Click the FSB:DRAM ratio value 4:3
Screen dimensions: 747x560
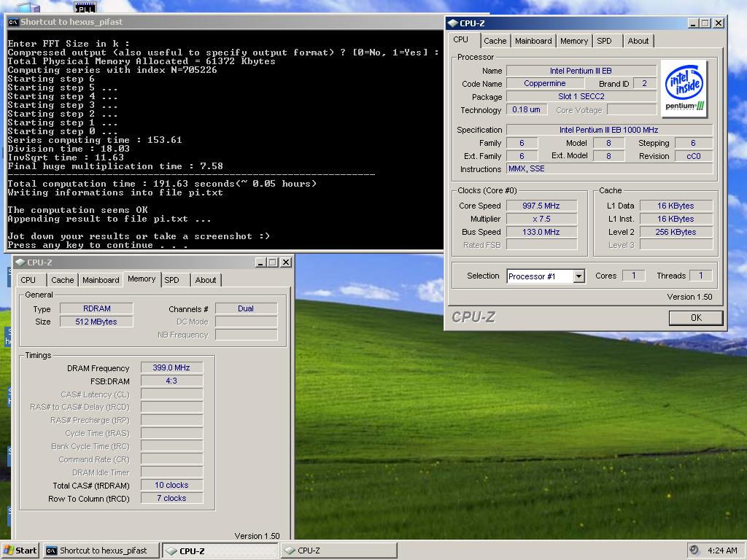(171, 381)
